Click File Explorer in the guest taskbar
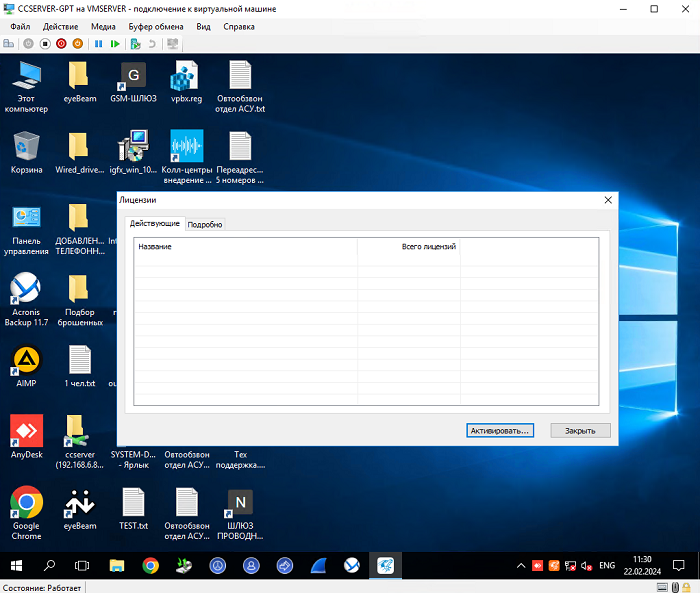This screenshot has height=593, width=700. pos(116,566)
